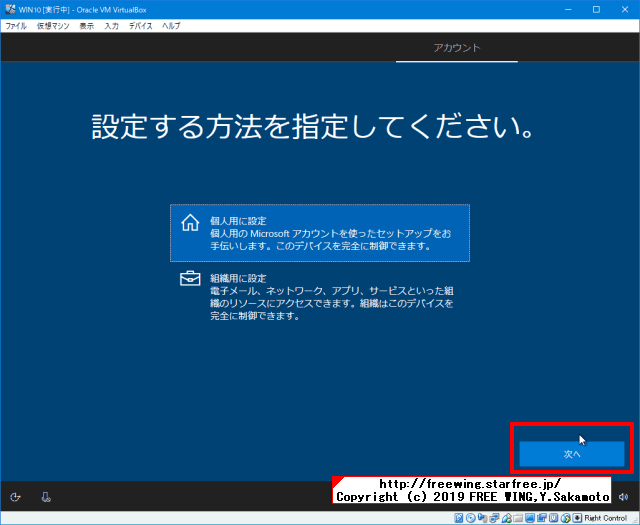This screenshot has width=640, height=525.
Task: Maximize the VirtualBox window
Action: [x=596, y=9]
